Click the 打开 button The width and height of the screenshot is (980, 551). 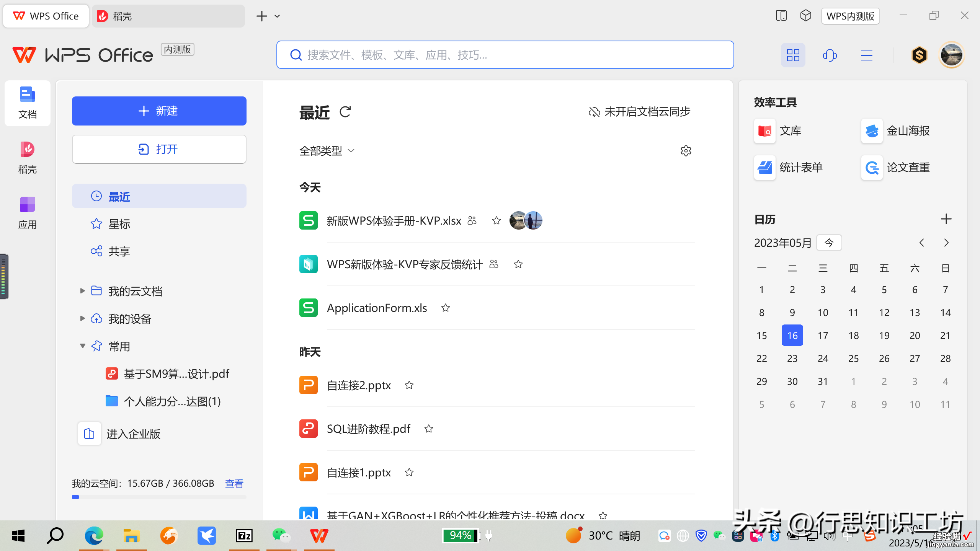(x=159, y=149)
